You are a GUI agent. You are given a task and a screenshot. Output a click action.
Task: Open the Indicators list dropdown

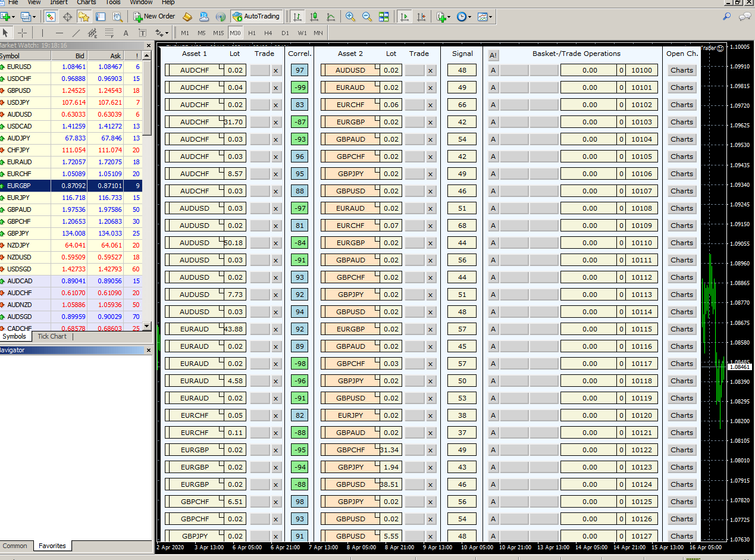(x=443, y=17)
